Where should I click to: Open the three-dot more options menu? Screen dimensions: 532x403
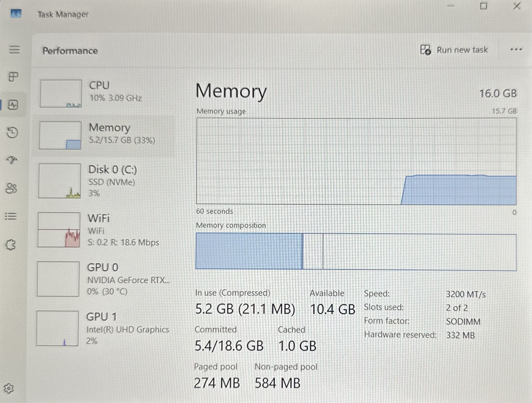pyautogui.click(x=516, y=50)
